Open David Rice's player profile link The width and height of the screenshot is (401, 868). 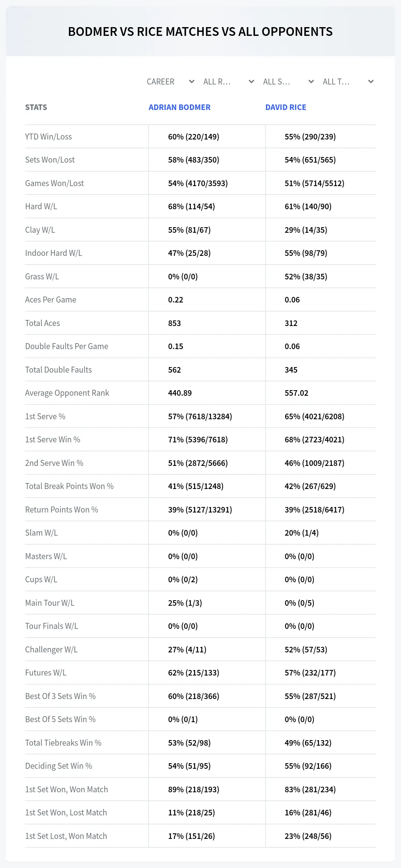(x=286, y=107)
